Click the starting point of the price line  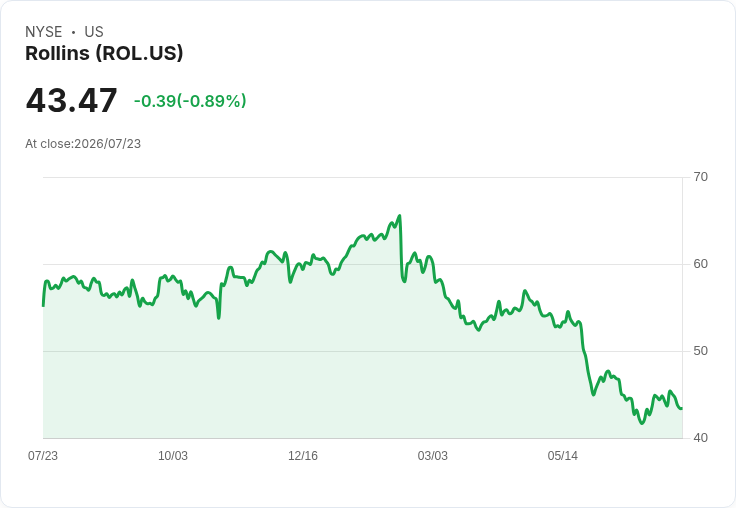point(43,306)
